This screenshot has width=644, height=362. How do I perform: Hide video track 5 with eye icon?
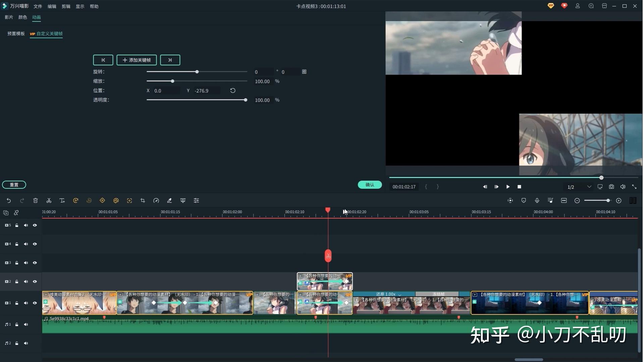tap(35, 225)
